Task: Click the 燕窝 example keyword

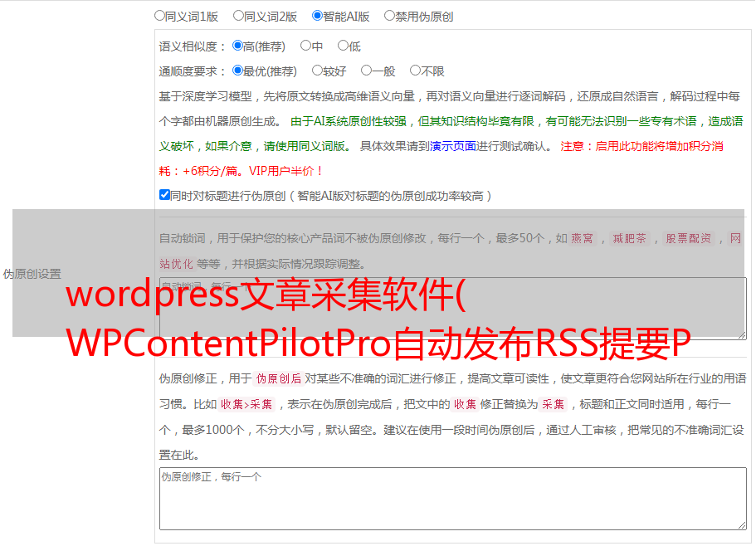Action: pyautogui.click(x=582, y=238)
